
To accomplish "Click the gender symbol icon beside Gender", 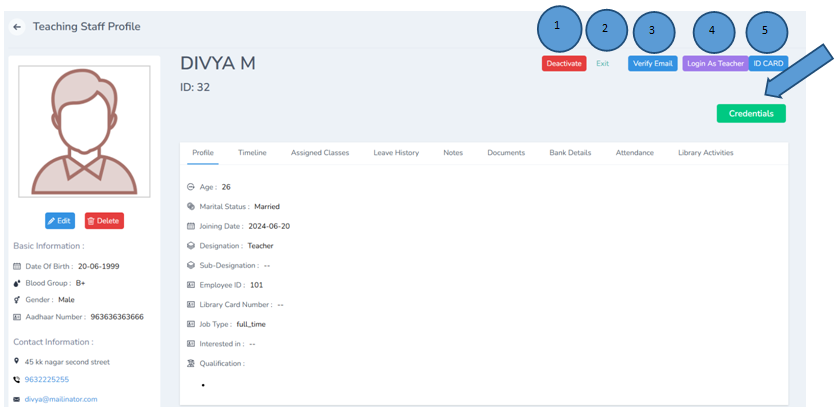I will (x=17, y=300).
